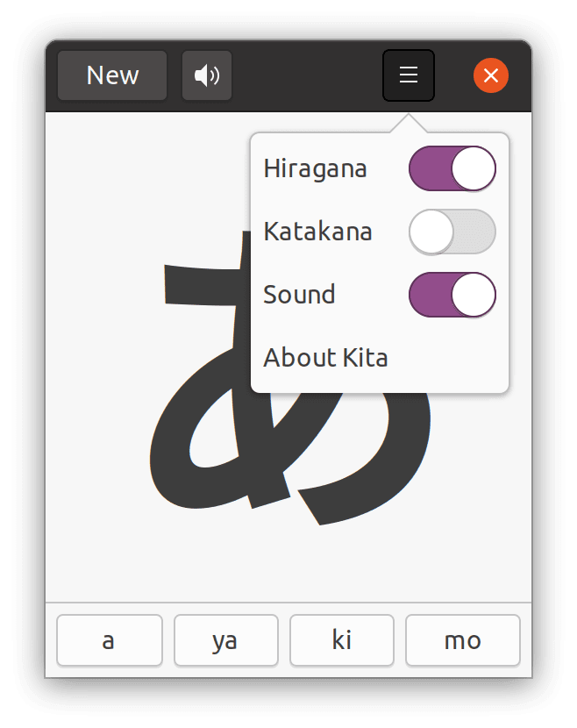Image resolution: width=577 pixels, height=728 pixels.
Task: Click blank quiz area below the character
Action: [x=289, y=566]
